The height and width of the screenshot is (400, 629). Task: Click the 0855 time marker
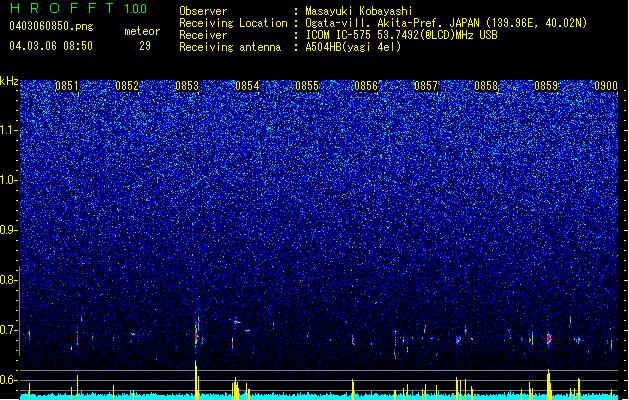307,86
